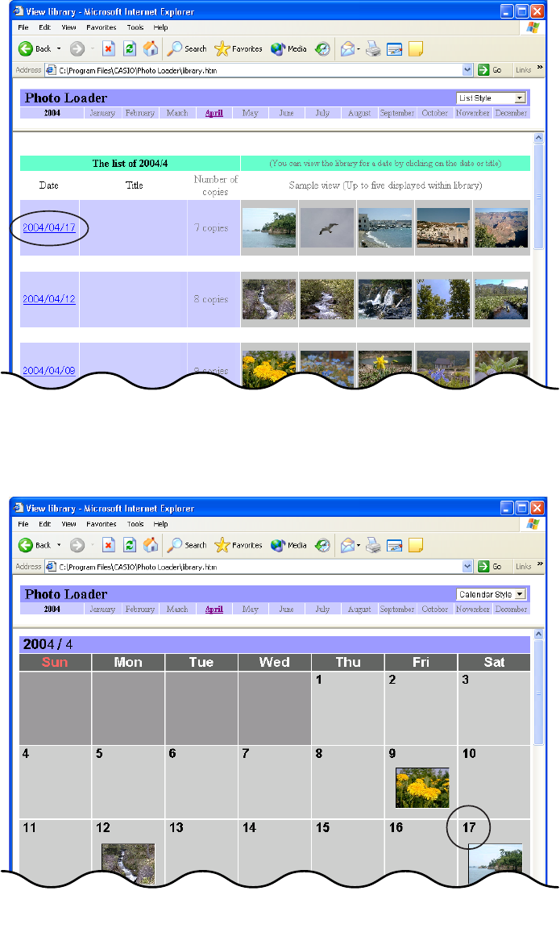Image resolution: width=560 pixels, height=949 pixels.
Task: Click Back button in Calendar Style window
Action: pyautogui.click(x=34, y=545)
